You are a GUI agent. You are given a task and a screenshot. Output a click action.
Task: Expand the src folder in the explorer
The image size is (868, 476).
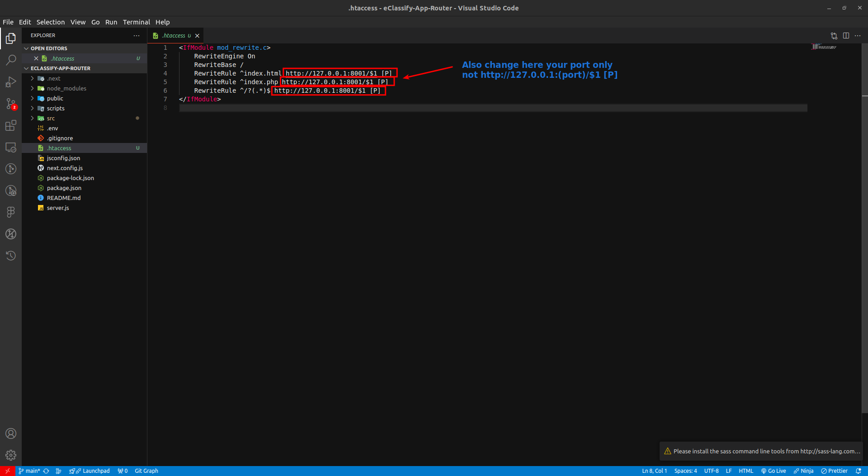(51, 118)
